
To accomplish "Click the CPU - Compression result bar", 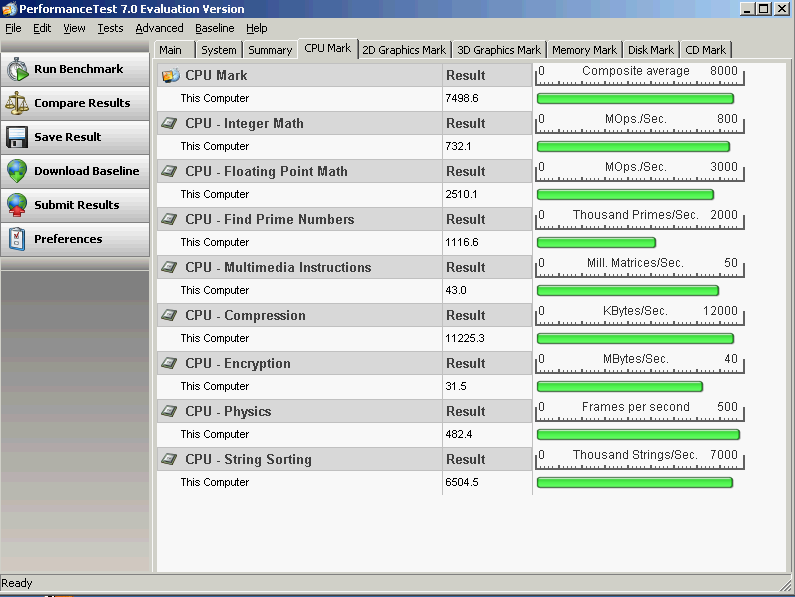I will (x=635, y=339).
